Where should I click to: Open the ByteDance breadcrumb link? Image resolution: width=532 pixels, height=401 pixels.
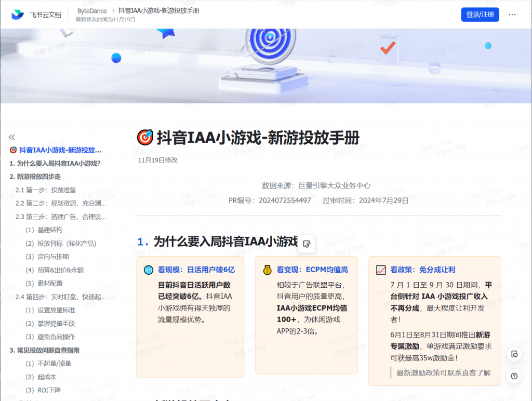click(x=92, y=11)
